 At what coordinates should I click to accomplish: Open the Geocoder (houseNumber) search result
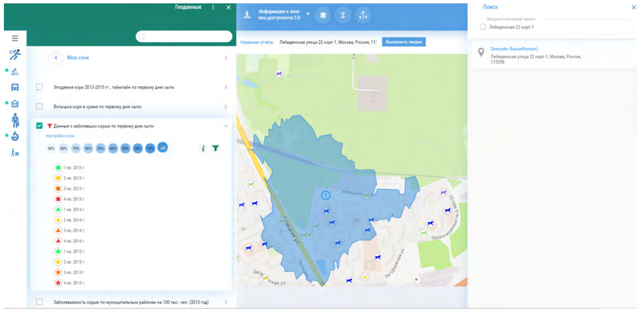[x=514, y=49]
